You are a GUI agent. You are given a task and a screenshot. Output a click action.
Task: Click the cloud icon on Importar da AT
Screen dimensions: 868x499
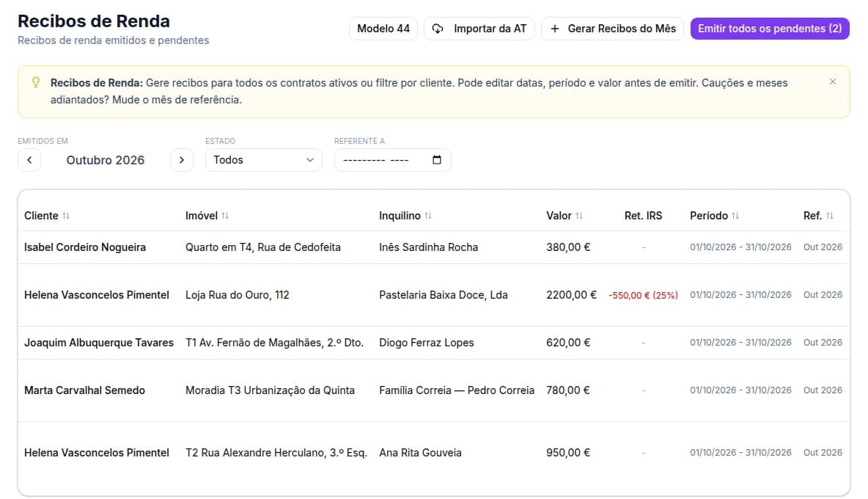point(438,29)
